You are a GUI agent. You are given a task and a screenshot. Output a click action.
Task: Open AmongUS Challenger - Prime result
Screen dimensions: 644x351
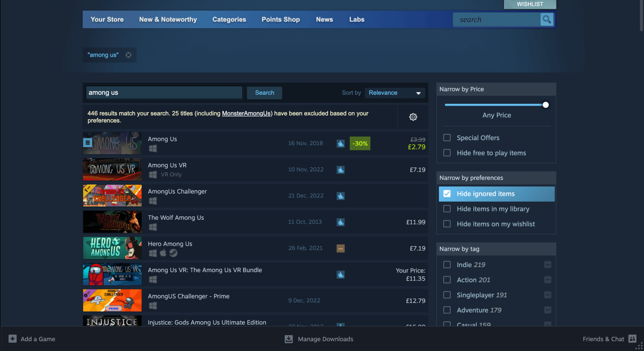[x=255, y=300]
